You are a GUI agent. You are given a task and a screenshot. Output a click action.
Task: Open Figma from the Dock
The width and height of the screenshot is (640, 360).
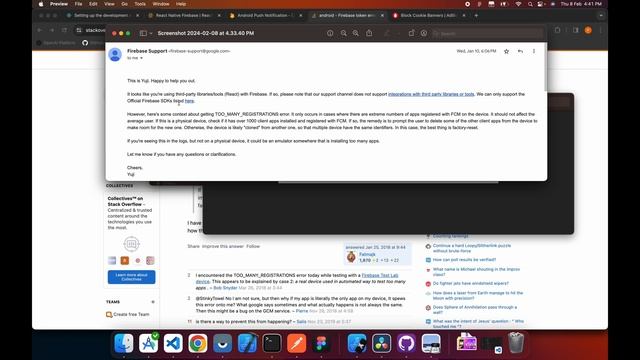coord(321,343)
